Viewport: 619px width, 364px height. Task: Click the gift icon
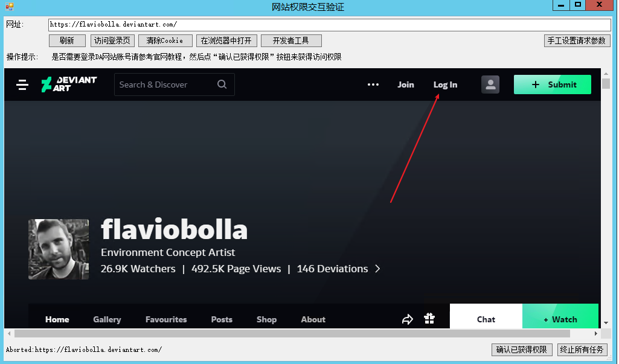pos(429,318)
